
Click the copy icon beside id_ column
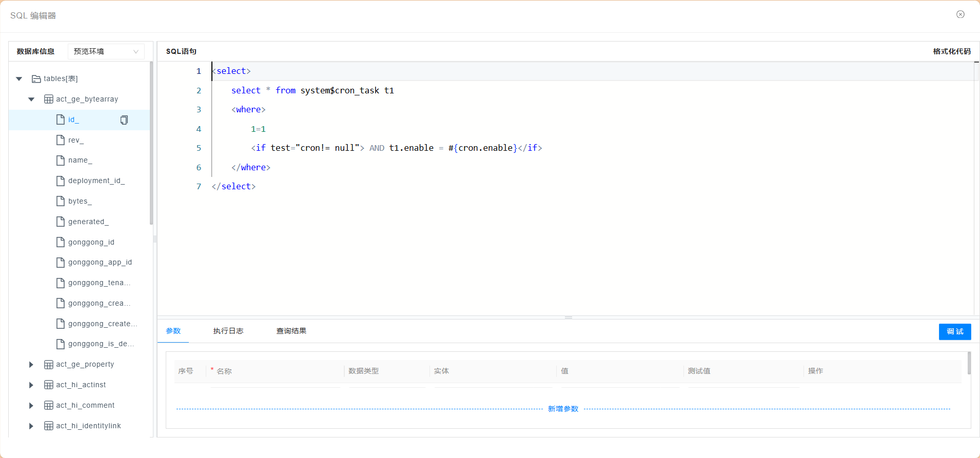tap(124, 120)
